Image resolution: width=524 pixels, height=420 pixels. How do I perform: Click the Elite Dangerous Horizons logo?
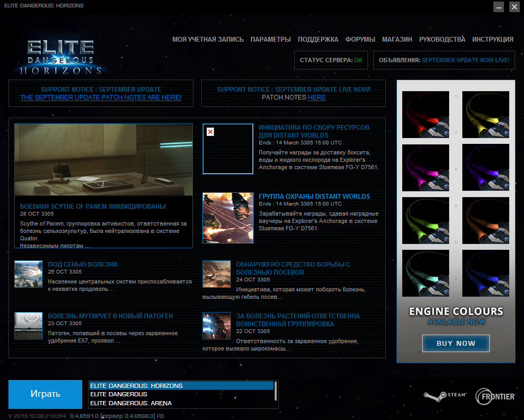point(61,56)
